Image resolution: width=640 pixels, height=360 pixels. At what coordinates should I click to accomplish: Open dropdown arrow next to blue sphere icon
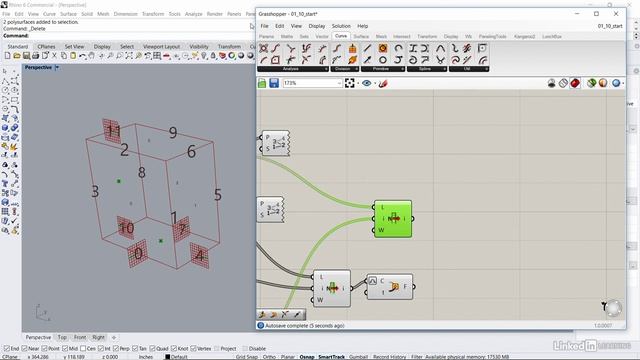point(623,84)
